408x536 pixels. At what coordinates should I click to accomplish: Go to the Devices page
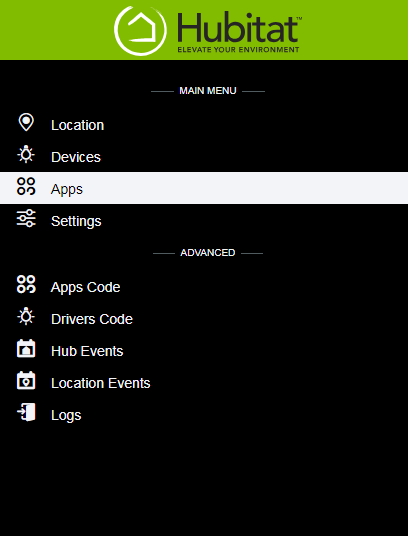[x=204, y=157]
